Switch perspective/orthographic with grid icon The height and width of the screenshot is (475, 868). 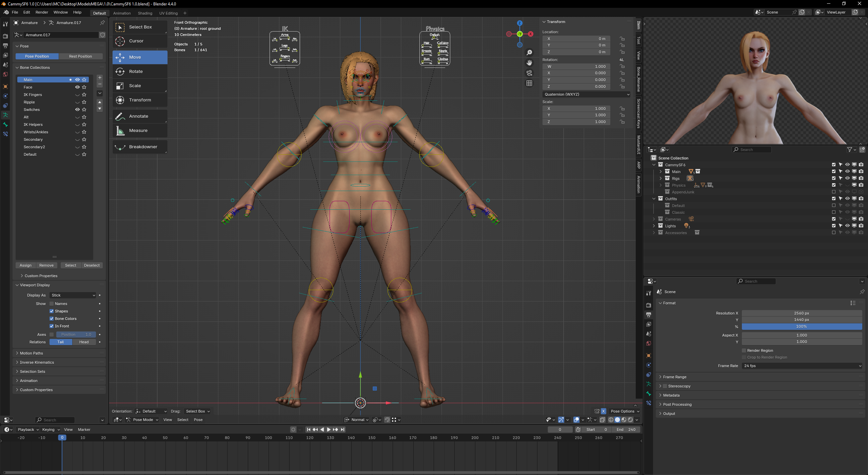pos(529,83)
